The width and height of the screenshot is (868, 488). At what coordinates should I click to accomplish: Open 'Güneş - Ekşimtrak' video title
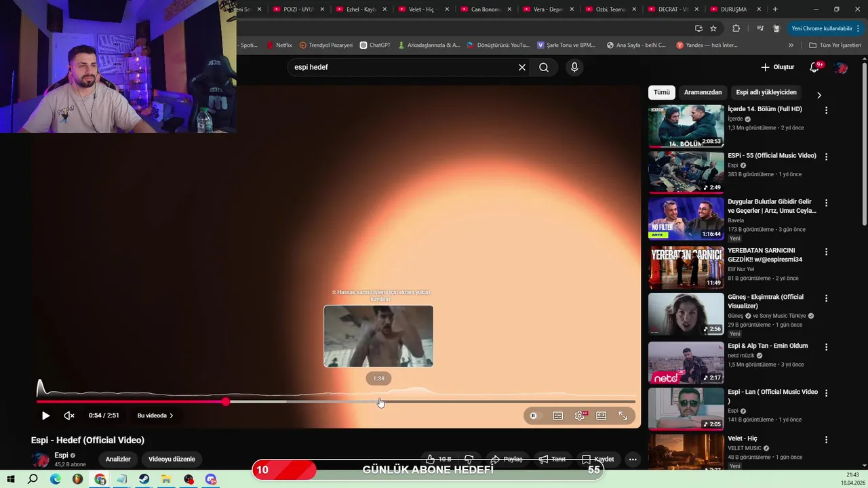tap(766, 302)
